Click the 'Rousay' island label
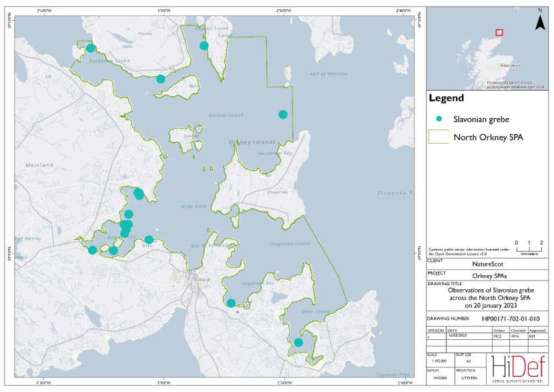 click(x=146, y=33)
